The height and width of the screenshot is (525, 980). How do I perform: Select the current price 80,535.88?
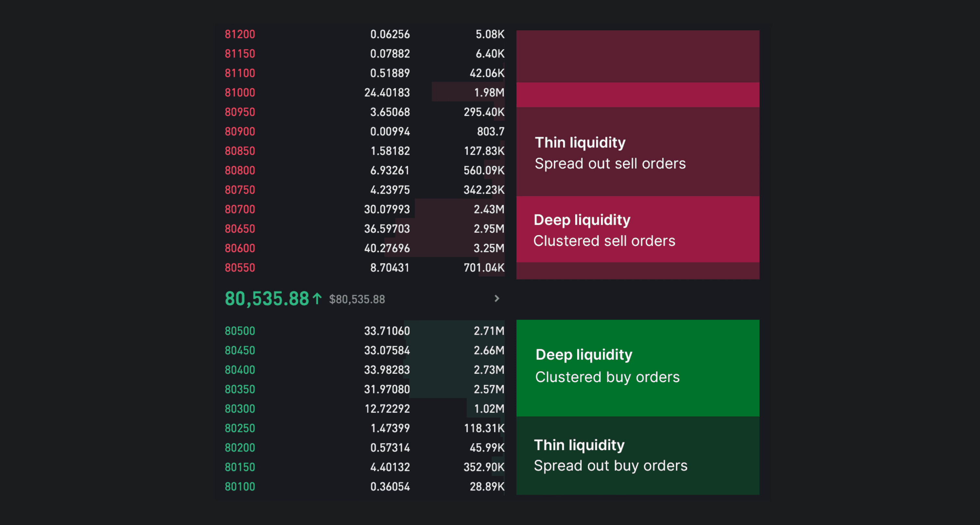[267, 299]
